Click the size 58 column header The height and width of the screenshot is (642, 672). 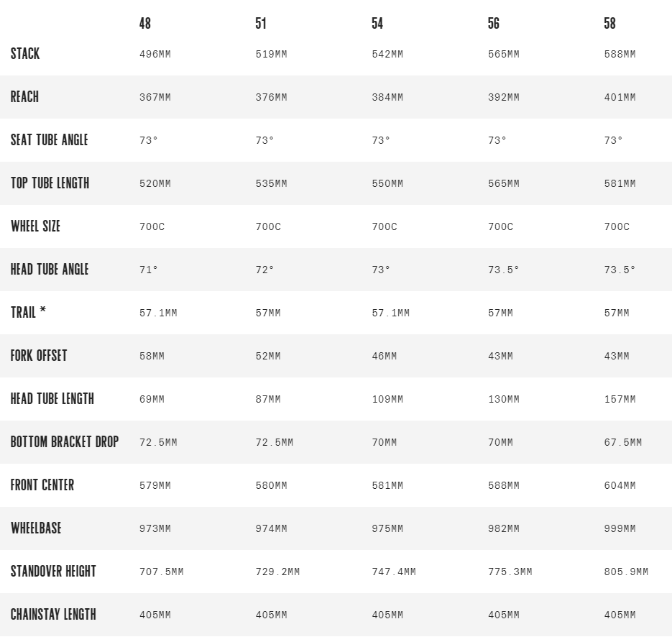coord(609,24)
